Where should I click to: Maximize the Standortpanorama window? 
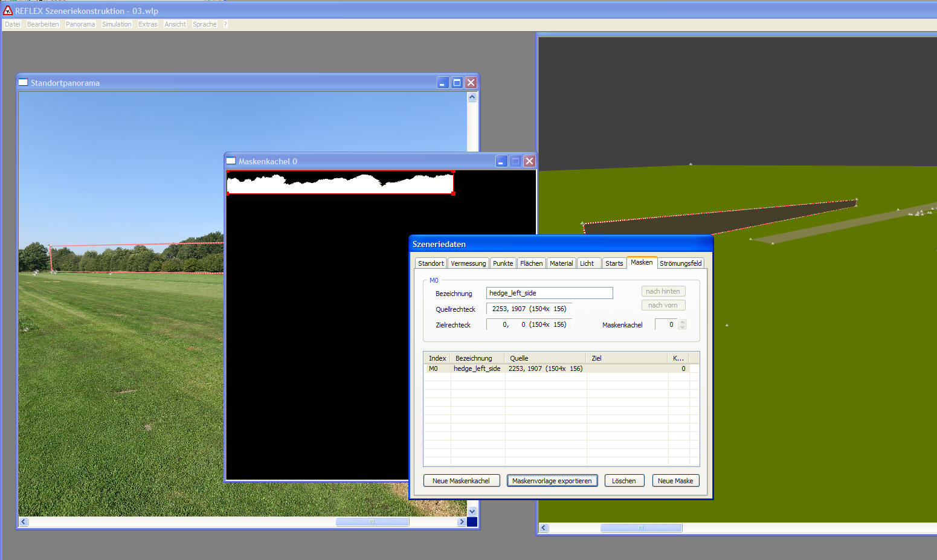pyautogui.click(x=457, y=83)
